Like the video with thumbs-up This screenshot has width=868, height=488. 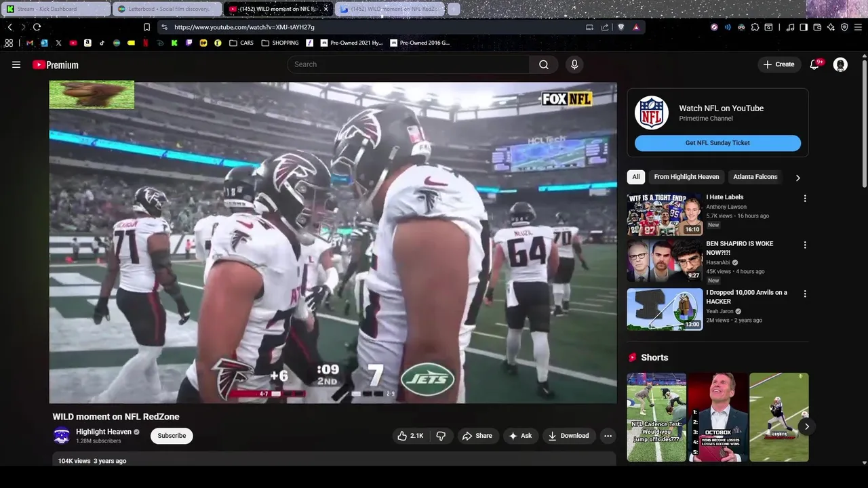tap(411, 436)
